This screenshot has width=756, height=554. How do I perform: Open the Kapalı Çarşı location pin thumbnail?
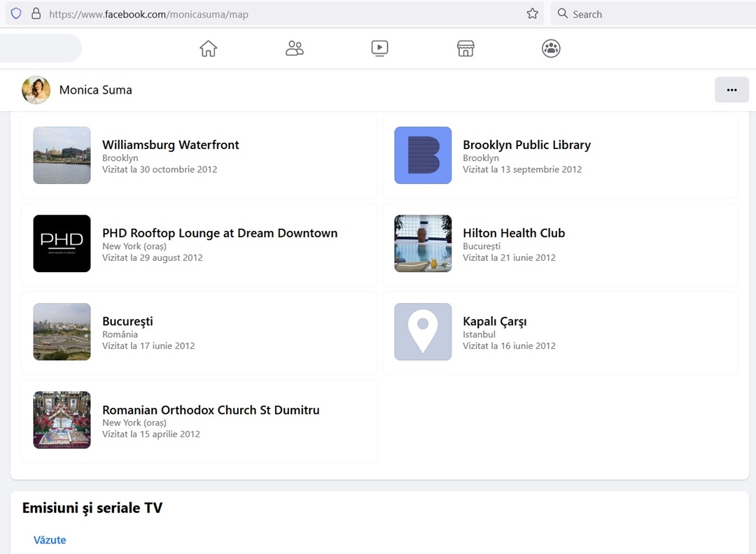[423, 332]
